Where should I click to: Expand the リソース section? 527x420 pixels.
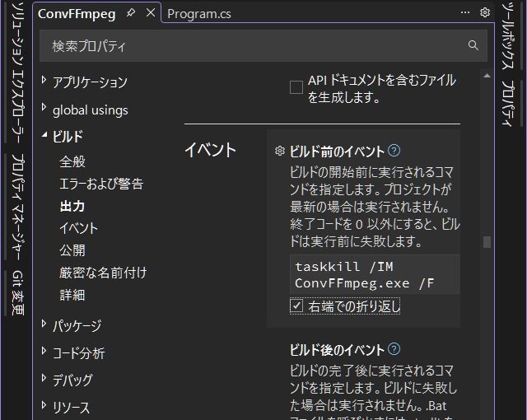coord(44,405)
